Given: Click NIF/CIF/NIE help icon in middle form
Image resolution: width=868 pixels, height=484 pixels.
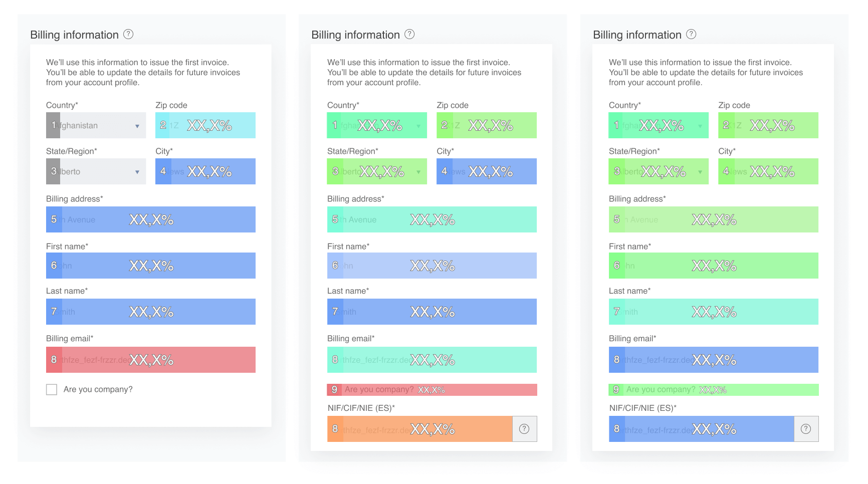Looking at the screenshot, I should [x=524, y=429].
